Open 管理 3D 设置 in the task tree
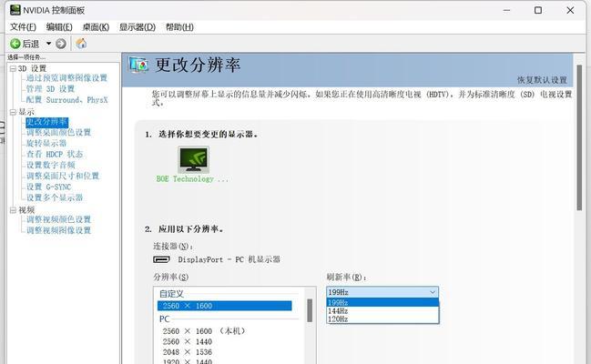Viewport: 591px width, 364px height. 50,89
